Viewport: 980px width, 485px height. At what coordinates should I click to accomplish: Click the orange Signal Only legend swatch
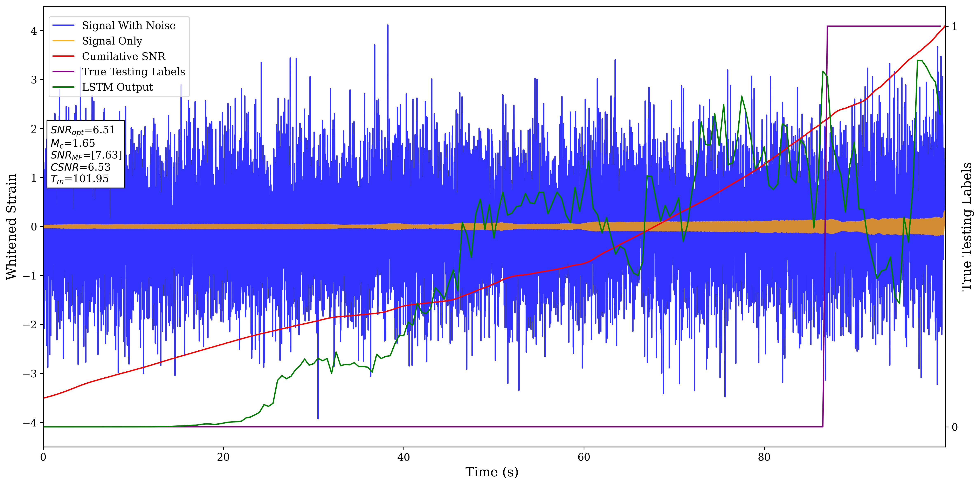(63, 41)
